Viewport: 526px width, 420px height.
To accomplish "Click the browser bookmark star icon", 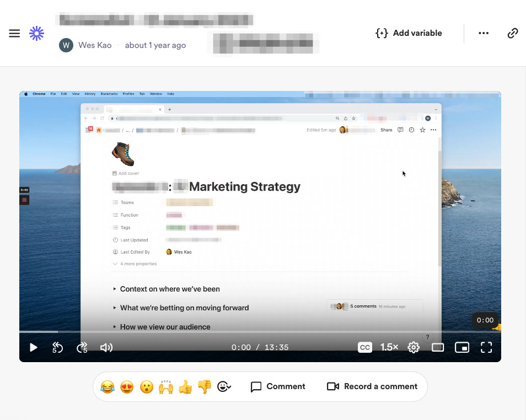I will [353, 119].
